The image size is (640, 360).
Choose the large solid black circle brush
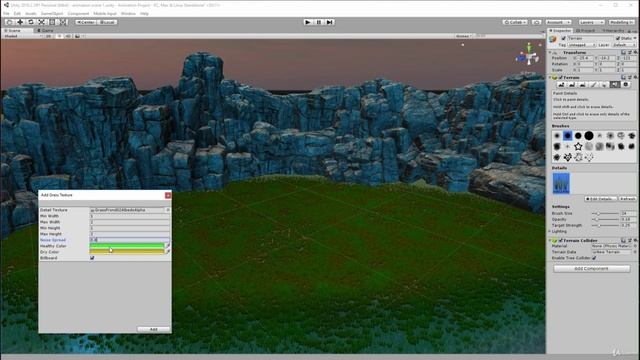(x=589, y=136)
